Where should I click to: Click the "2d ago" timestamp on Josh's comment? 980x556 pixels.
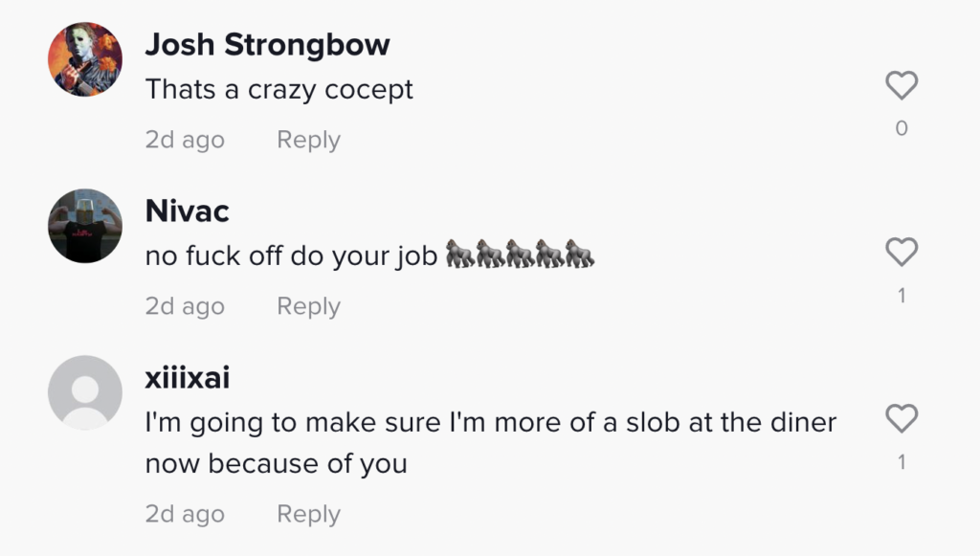[x=185, y=140]
